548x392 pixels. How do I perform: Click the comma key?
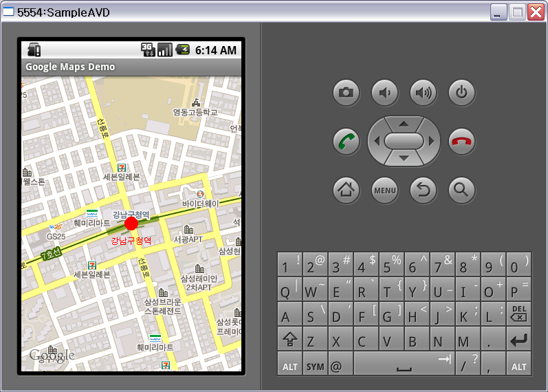(493, 364)
